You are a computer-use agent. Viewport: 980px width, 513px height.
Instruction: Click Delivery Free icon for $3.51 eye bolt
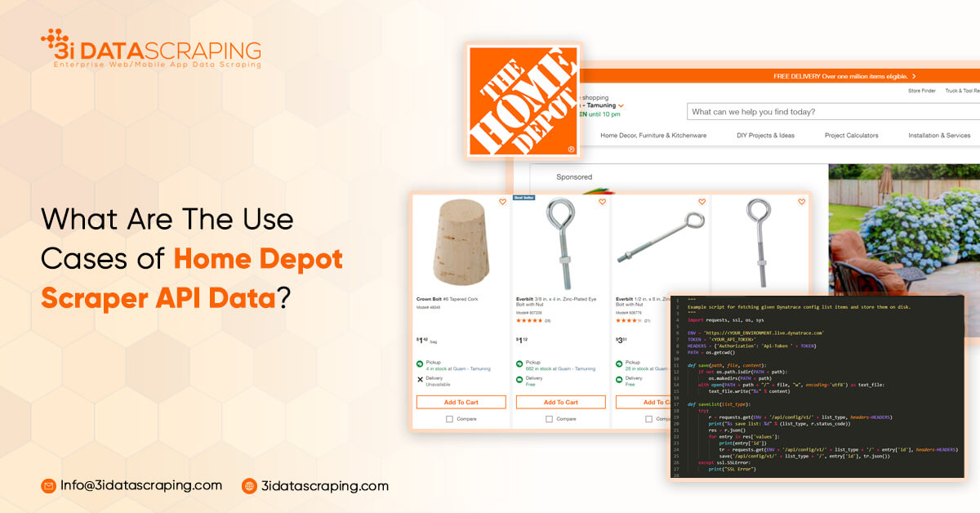(x=619, y=379)
